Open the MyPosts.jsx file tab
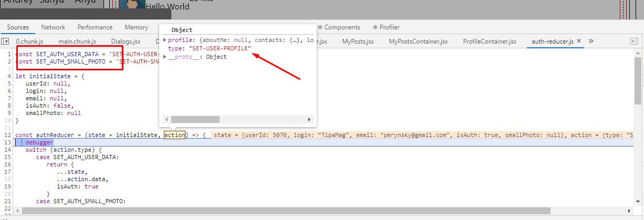Viewport: 644px width, 220px height. [358, 41]
